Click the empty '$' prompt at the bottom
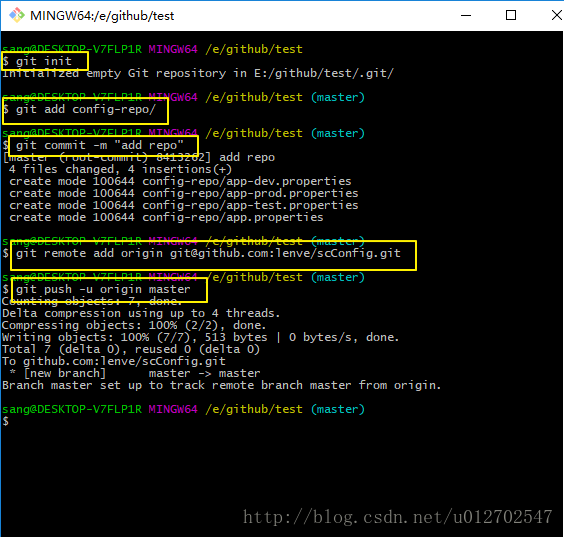 pos(5,421)
